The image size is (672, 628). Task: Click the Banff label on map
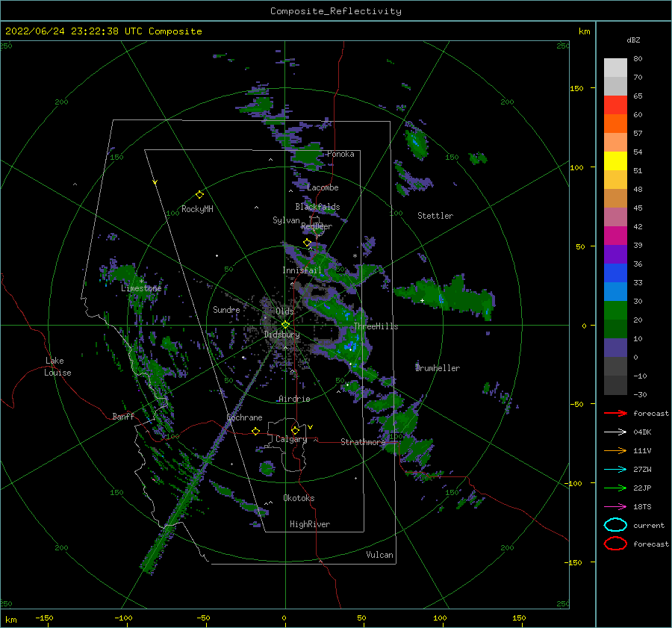pyautogui.click(x=123, y=416)
